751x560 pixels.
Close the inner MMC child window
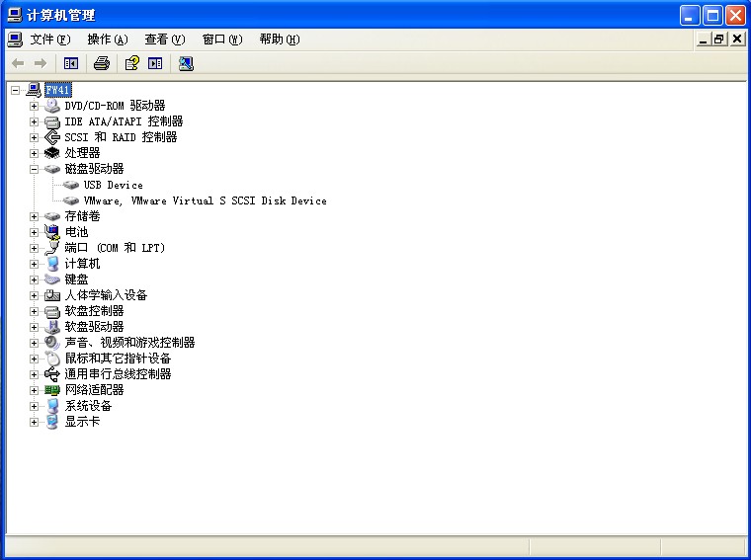point(737,40)
